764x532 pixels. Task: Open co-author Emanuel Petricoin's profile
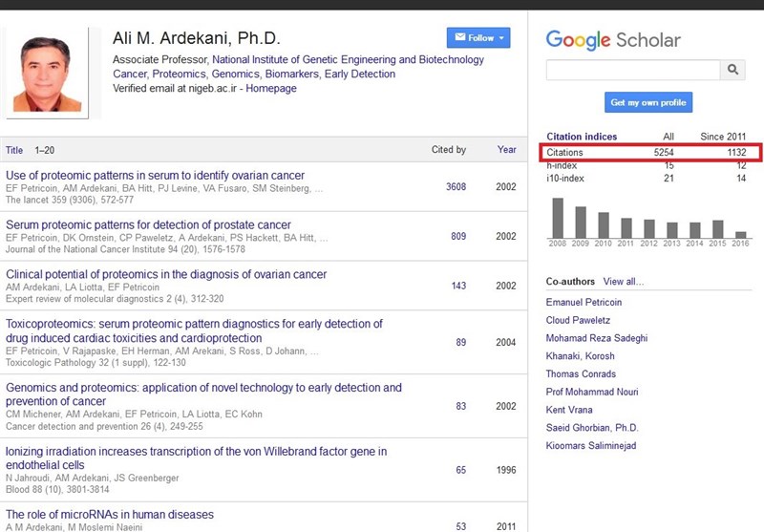click(584, 302)
